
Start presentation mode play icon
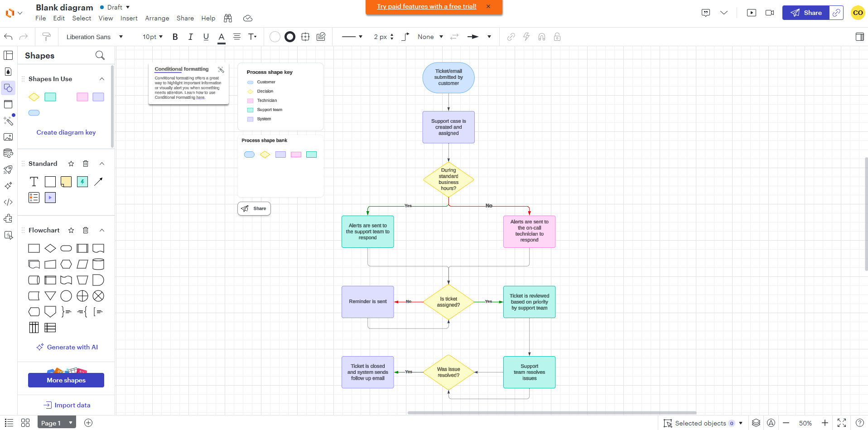pos(752,13)
